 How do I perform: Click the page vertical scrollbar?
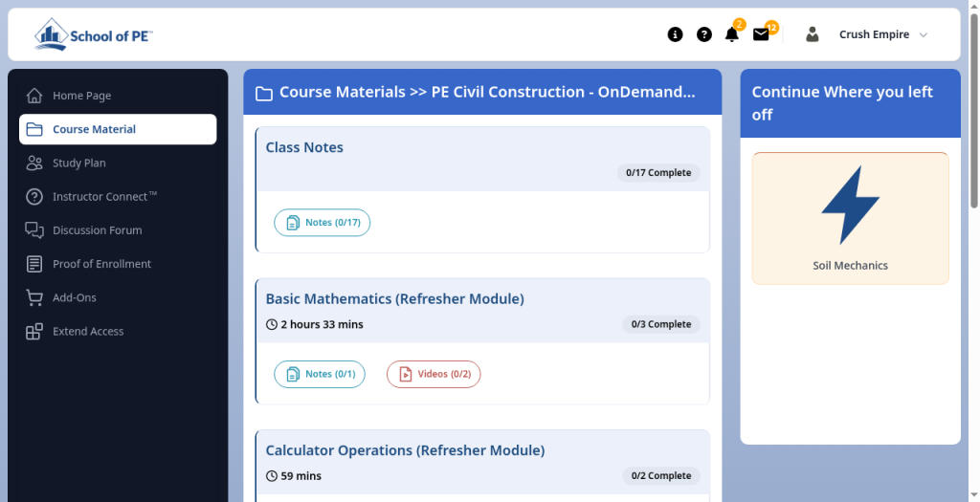coord(973,111)
